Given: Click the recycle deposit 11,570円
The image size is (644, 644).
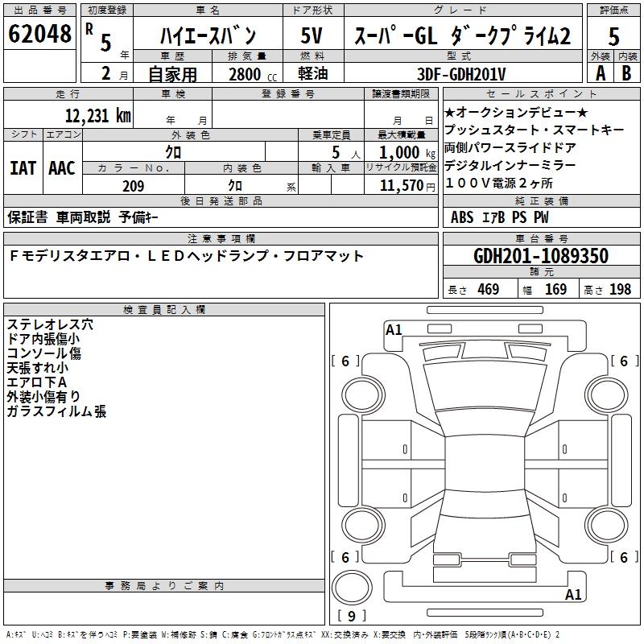Looking at the screenshot, I should coord(407,186).
